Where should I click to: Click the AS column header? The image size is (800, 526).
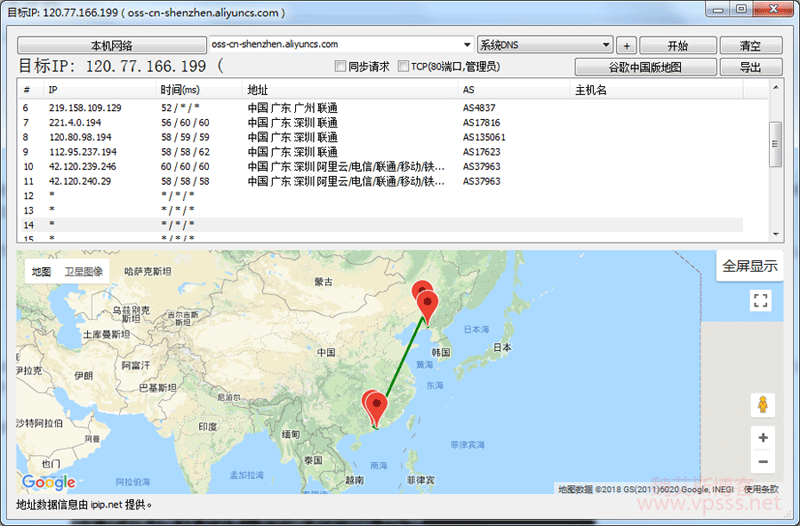click(x=514, y=90)
